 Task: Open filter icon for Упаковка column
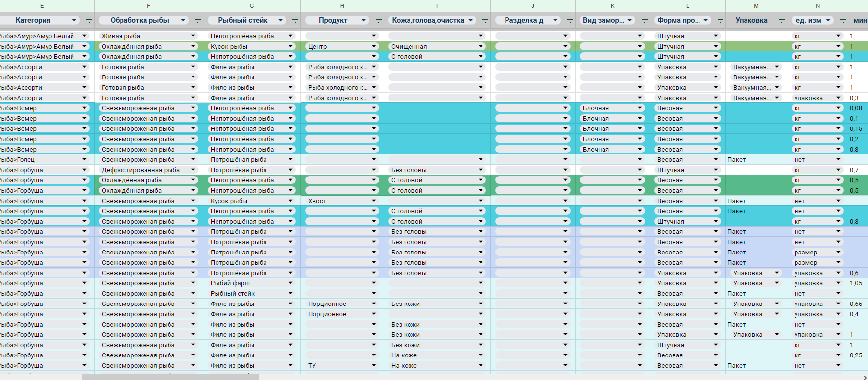click(781, 21)
